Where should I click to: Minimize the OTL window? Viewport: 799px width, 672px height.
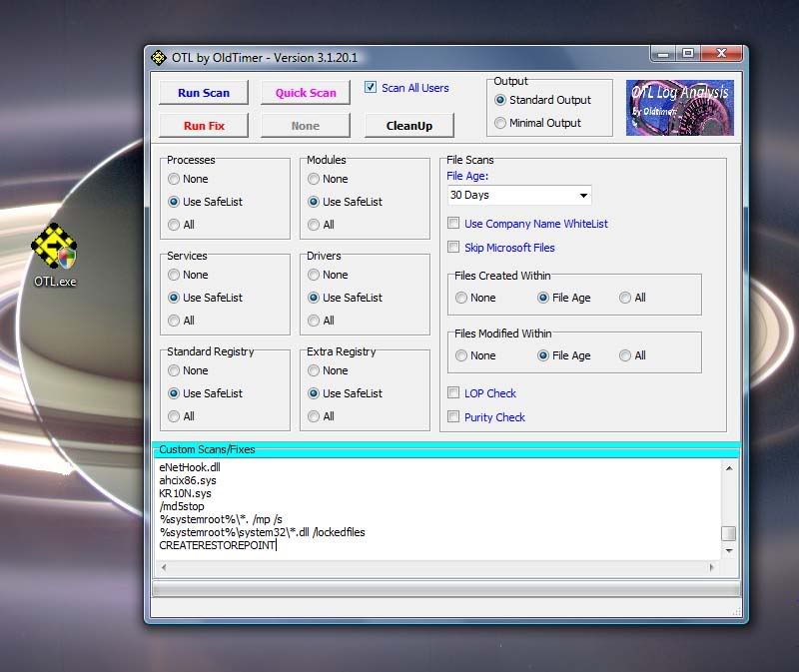[663, 54]
